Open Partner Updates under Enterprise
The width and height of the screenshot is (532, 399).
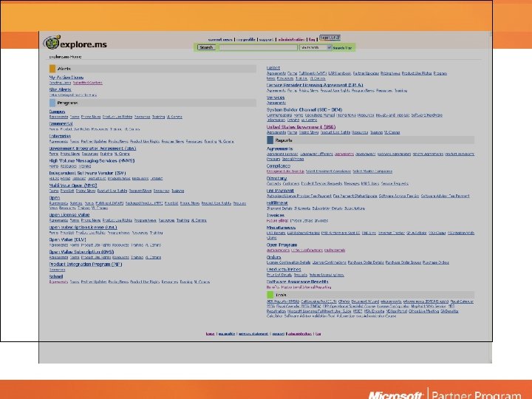(94, 141)
